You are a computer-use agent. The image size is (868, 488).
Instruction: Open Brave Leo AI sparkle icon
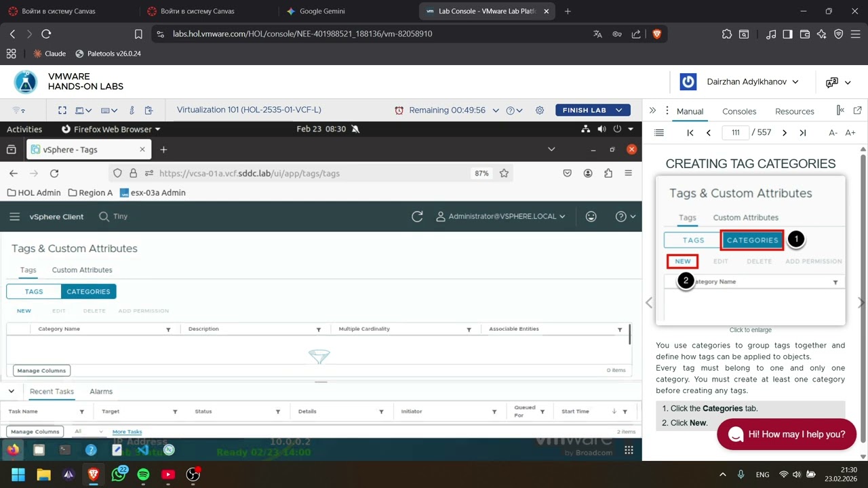(x=822, y=34)
